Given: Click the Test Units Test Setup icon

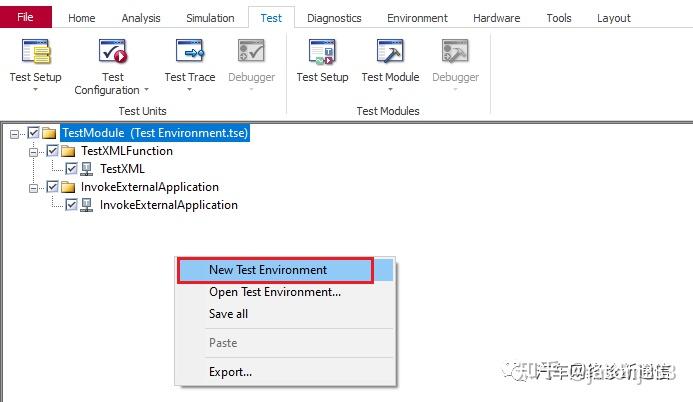Looking at the screenshot, I should click(35, 51).
